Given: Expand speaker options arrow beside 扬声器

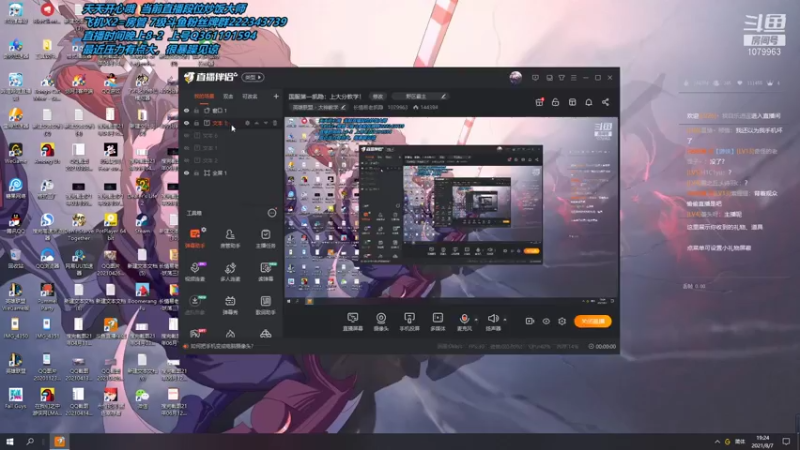Looking at the screenshot, I should pyautogui.click(x=505, y=320).
